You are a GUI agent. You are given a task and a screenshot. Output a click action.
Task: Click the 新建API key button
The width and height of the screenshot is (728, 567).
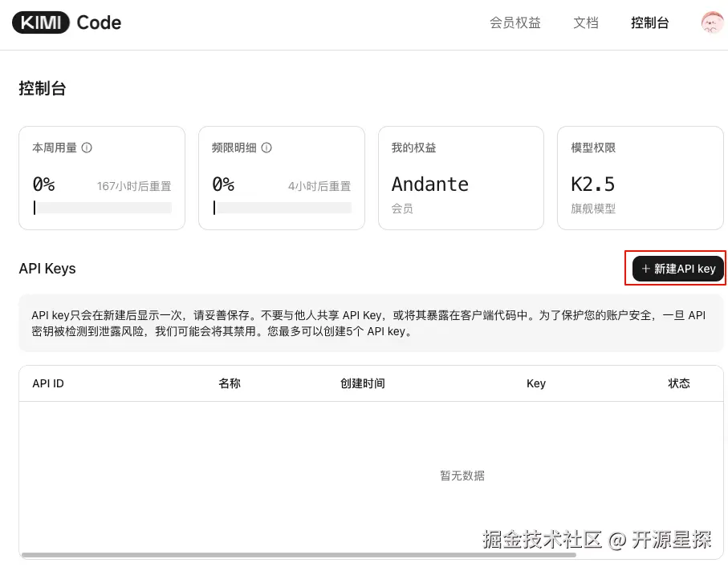click(x=678, y=269)
